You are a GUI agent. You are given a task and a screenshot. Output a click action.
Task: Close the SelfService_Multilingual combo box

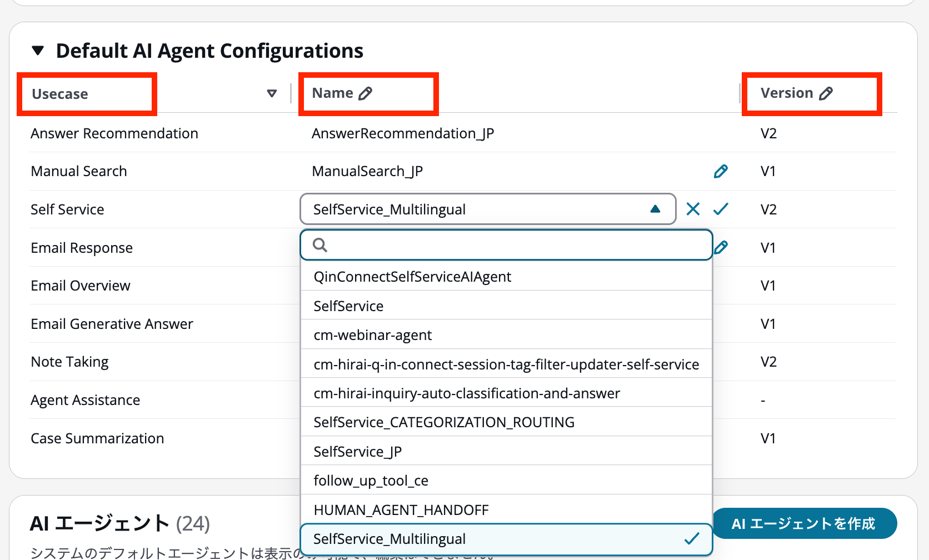pyautogui.click(x=655, y=209)
